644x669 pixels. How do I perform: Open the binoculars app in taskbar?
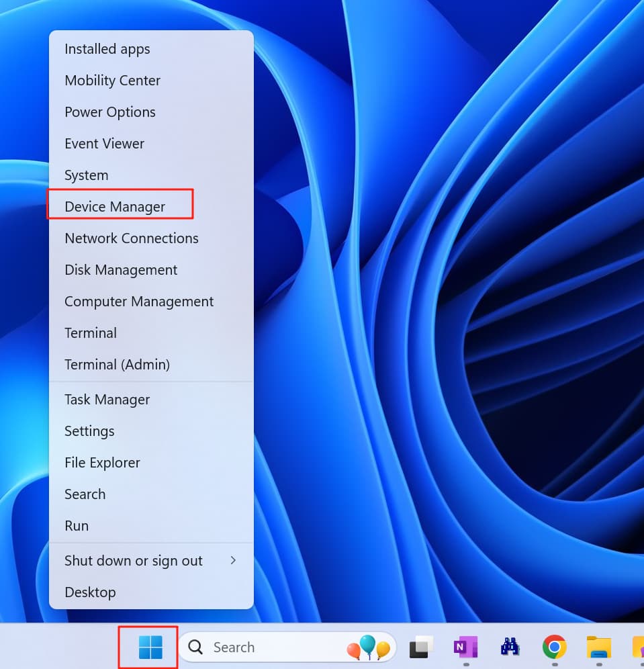point(510,647)
